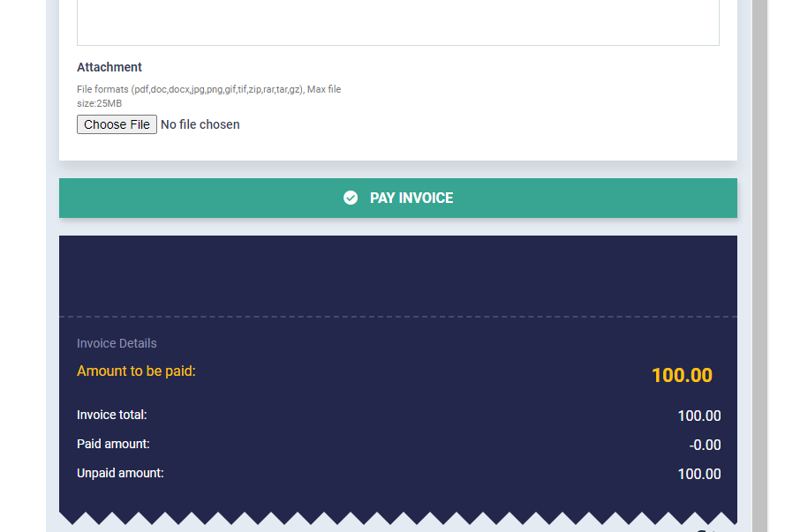Click the yellow 100.00 amount value
The width and height of the screenshot is (800, 532).
pos(682,375)
